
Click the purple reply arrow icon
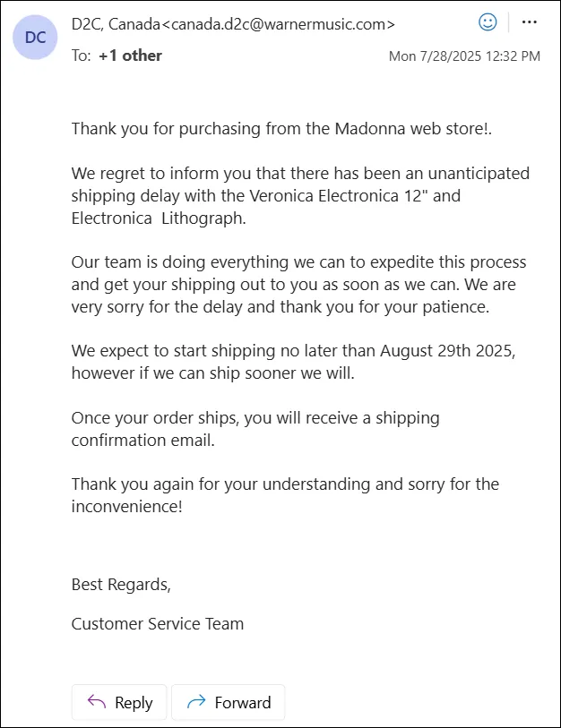tap(97, 701)
